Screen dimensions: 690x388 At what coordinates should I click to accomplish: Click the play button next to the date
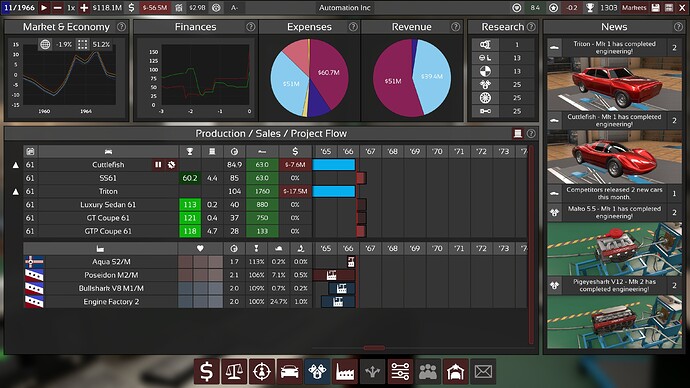pyautogui.click(x=44, y=7)
